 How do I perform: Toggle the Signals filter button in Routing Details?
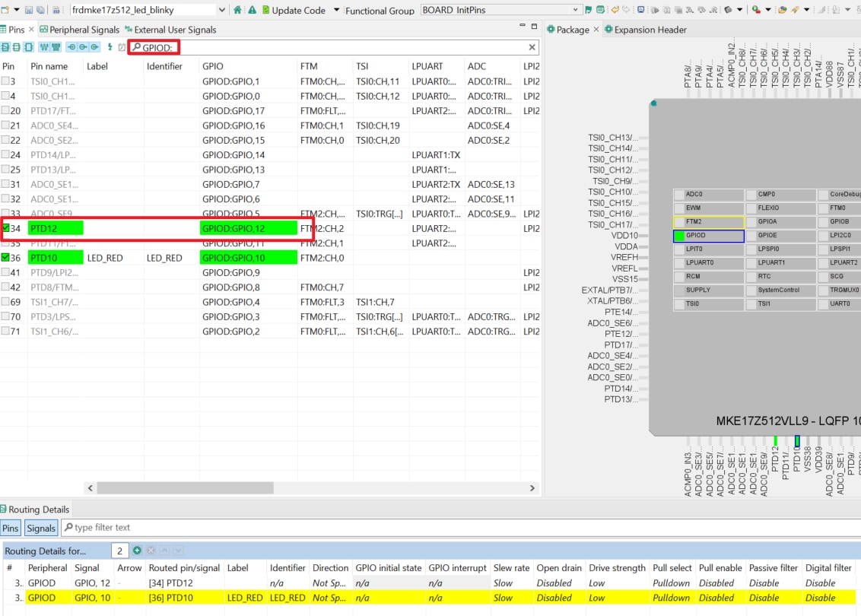click(41, 528)
